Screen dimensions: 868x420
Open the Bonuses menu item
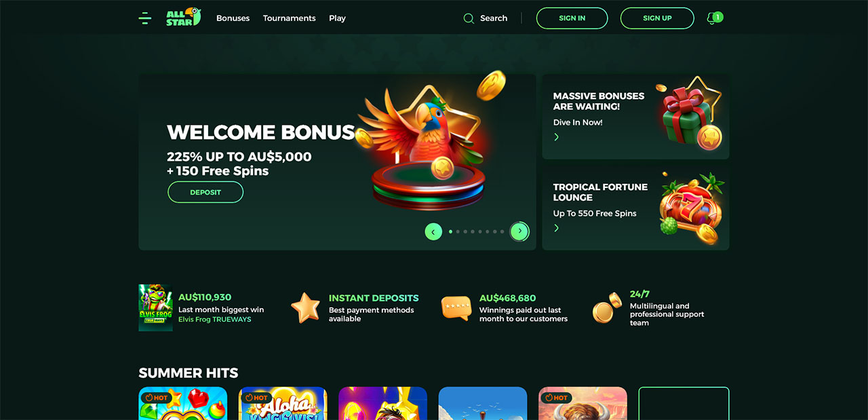233,18
